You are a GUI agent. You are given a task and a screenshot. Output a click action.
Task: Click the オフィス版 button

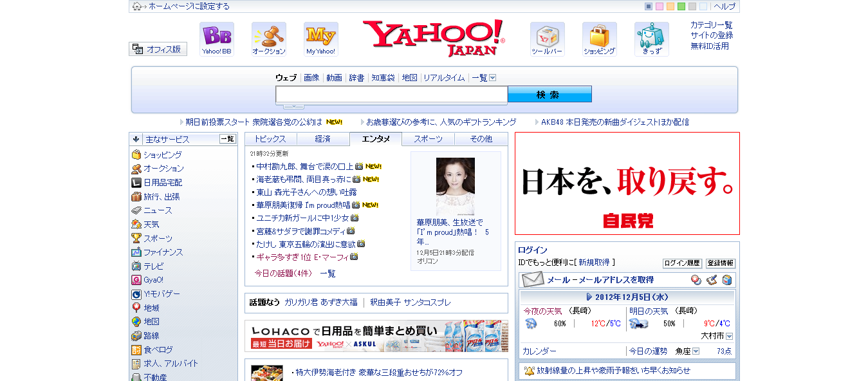click(x=158, y=49)
